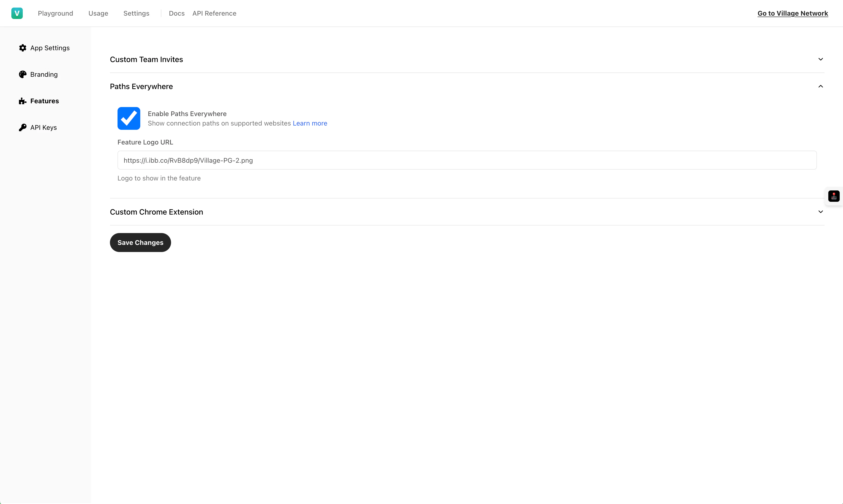
Task: Click the API Keys key icon
Action: tap(23, 127)
